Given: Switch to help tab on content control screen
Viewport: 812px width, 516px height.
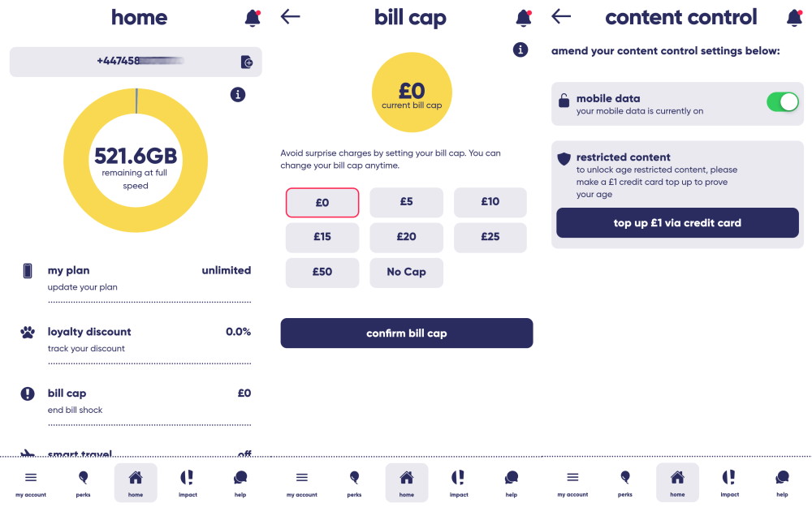Looking at the screenshot, I should coord(782,484).
